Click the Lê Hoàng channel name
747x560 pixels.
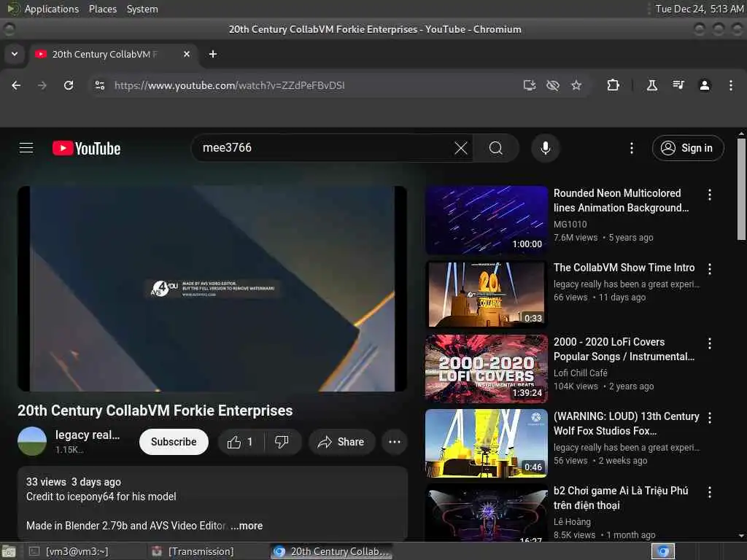coord(572,521)
